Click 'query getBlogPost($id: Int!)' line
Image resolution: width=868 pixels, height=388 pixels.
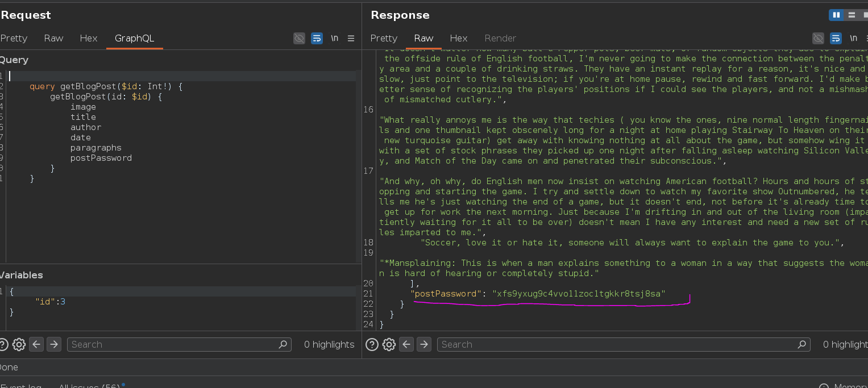coord(106,86)
